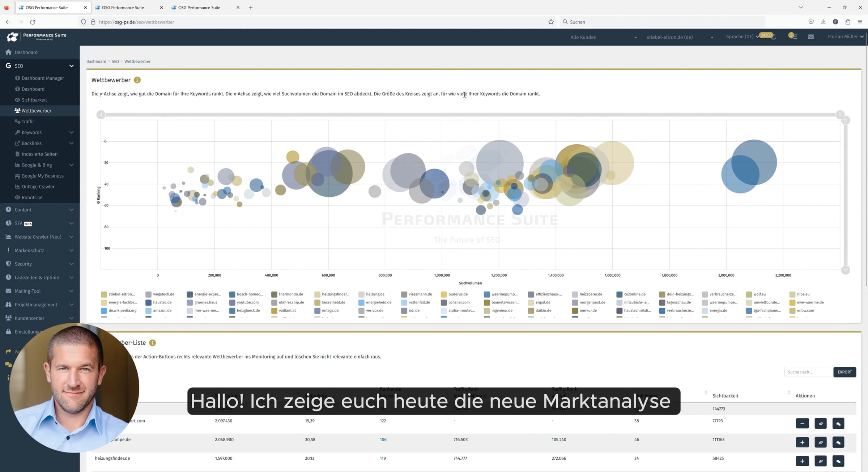This screenshot has height=472, width=868.
Task: Click the left handle of chart range slider
Action: pos(101,115)
